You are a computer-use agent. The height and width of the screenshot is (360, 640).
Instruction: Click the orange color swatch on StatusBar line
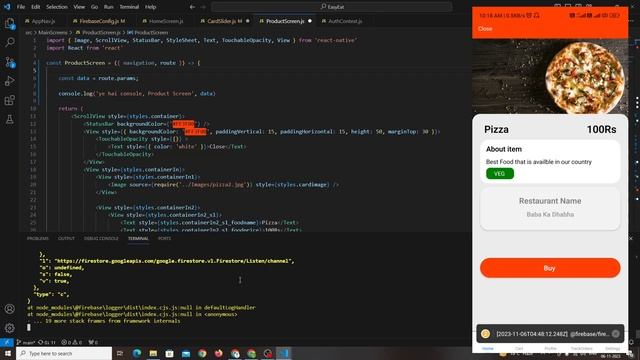click(x=183, y=124)
